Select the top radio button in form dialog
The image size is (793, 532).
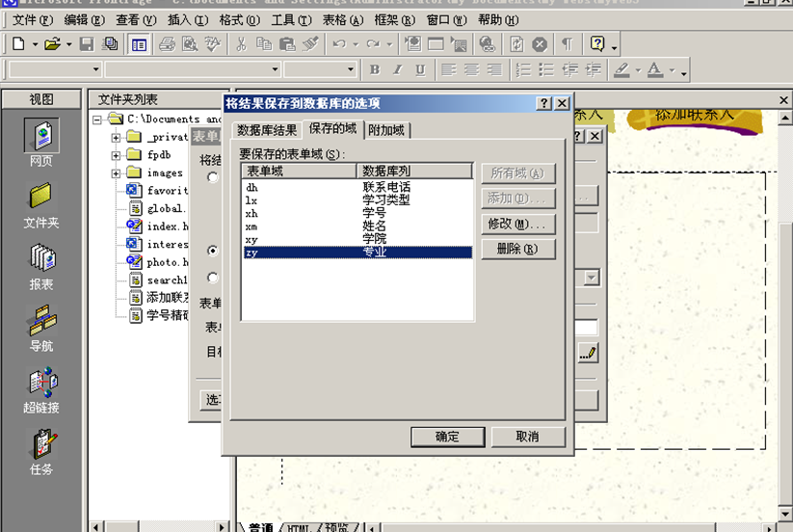[212, 177]
